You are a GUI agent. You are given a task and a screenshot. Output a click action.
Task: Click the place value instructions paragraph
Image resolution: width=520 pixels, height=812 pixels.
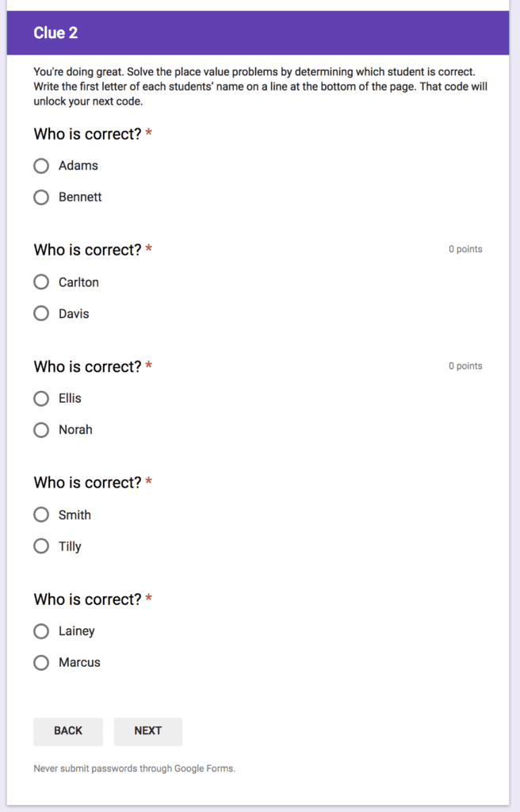click(x=260, y=86)
